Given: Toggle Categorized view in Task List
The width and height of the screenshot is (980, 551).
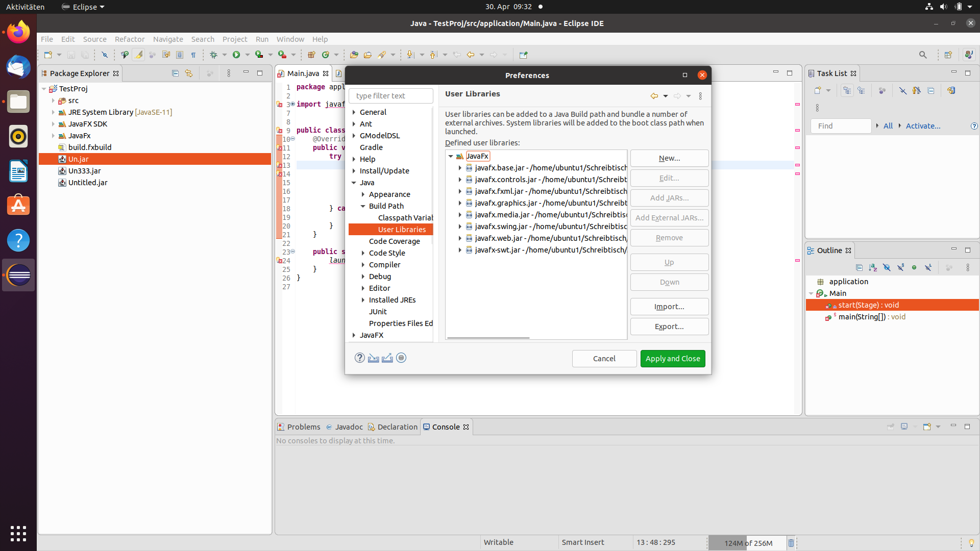Looking at the screenshot, I should click(847, 90).
